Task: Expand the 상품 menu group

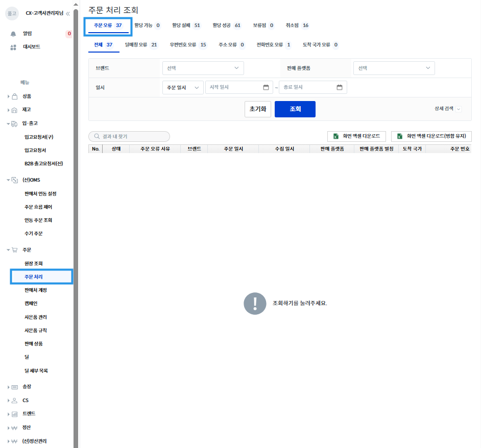Action: (x=8, y=96)
